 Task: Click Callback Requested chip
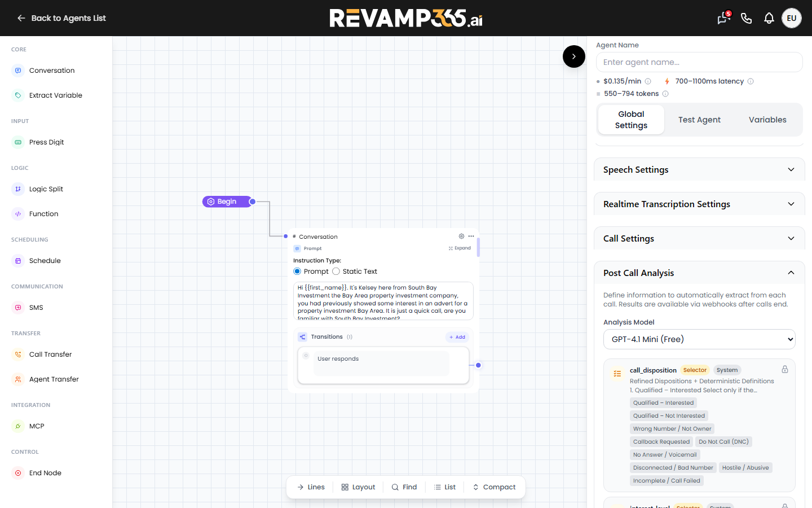pos(661,442)
